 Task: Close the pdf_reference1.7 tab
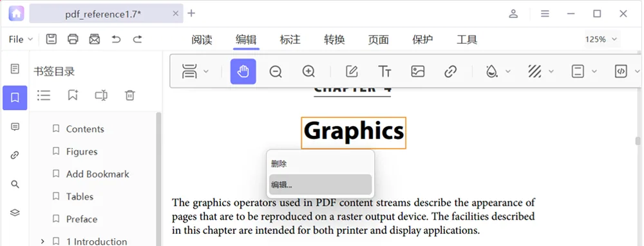tap(175, 14)
